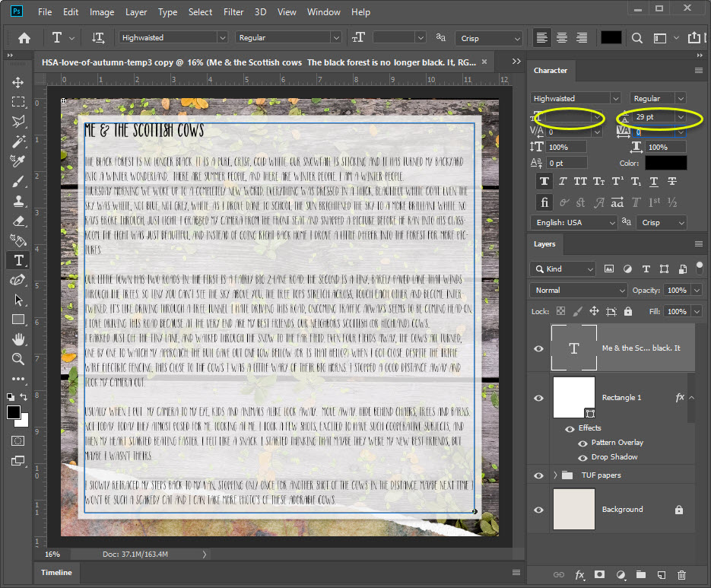Select the Clone Stamp tool

click(18, 201)
